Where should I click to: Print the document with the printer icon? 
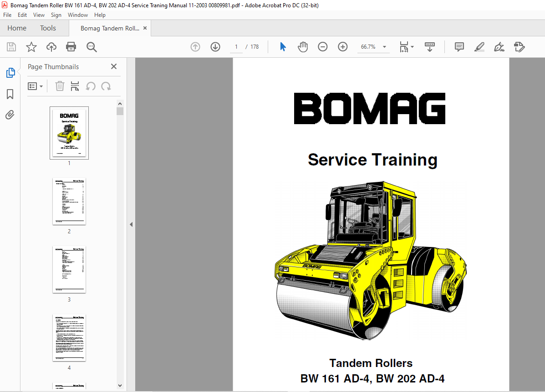(71, 47)
